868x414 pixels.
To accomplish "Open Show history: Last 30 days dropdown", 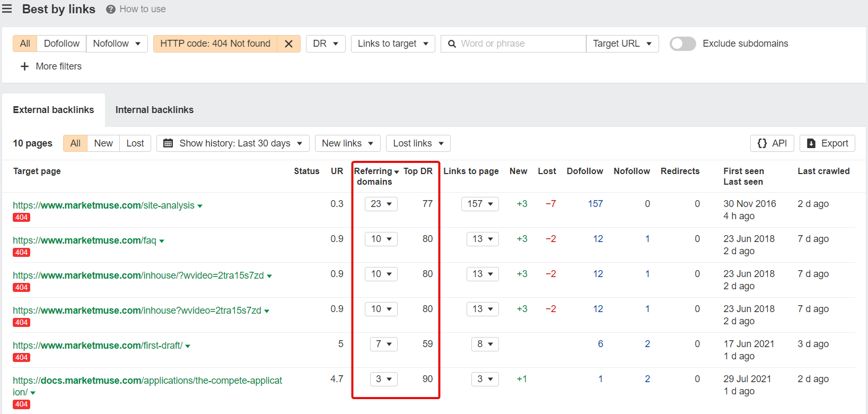I will tap(233, 143).
